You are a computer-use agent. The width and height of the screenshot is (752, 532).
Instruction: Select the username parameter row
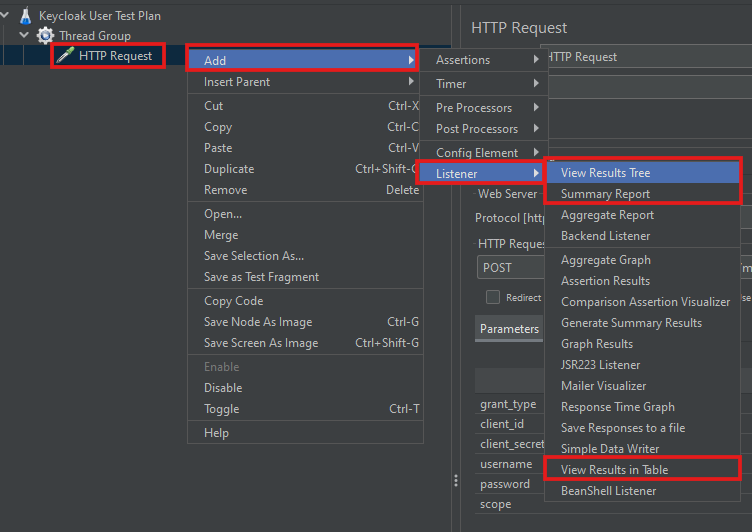tap(509, 464)
